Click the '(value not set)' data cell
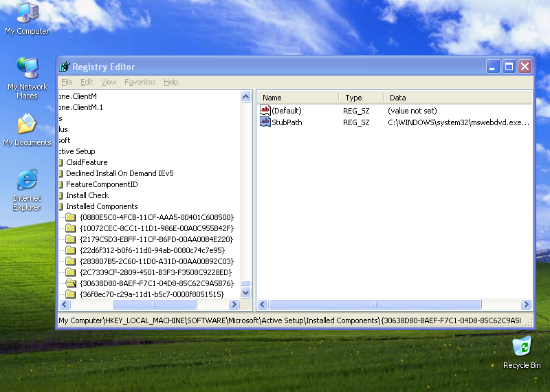Screen dimensions: 550x392 (412, 111)
